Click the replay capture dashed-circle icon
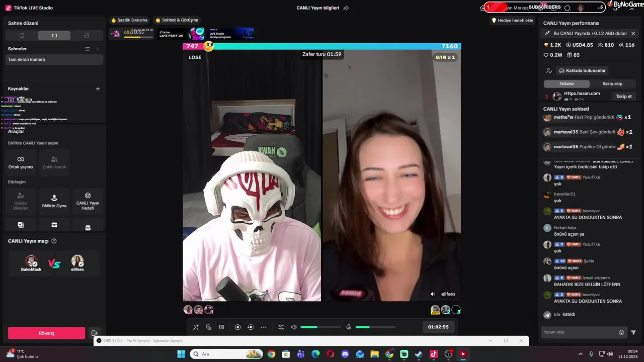The image size is (644, 362). click(251, 327)
